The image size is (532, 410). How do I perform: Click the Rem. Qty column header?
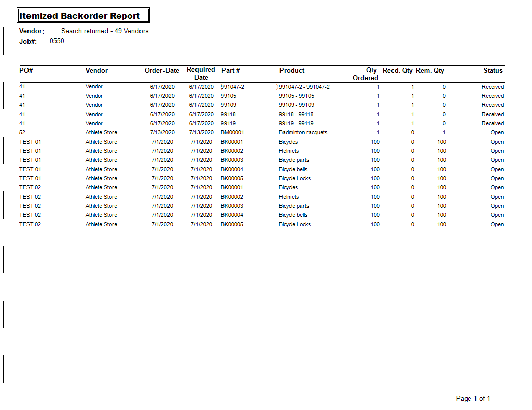click(430, 71)
